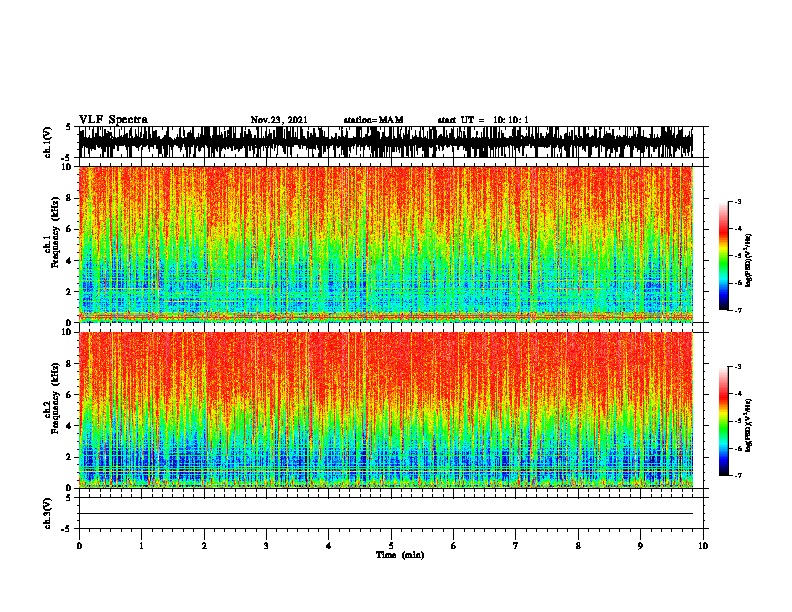Click the "5" tick on ch.1(V) axis
The height and width of the screenshot is (612, 792).
(x=68, y=127)
